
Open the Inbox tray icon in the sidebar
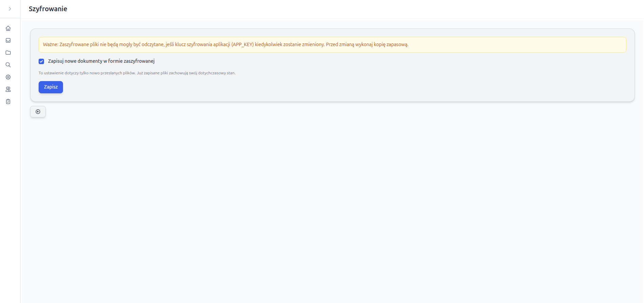click(x=8, y=40)
